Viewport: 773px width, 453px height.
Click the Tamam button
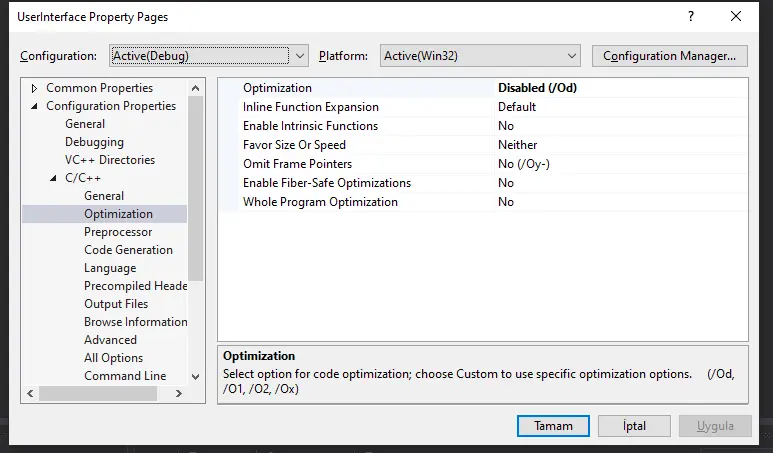(553, 426)
